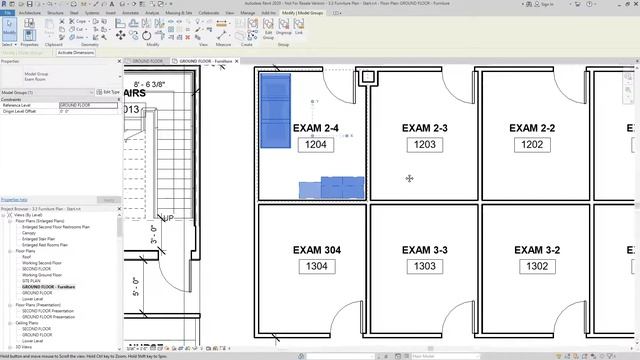
Task: Select the blue furniture group in EXAM 2-4
Action: [x=276, y=110]
